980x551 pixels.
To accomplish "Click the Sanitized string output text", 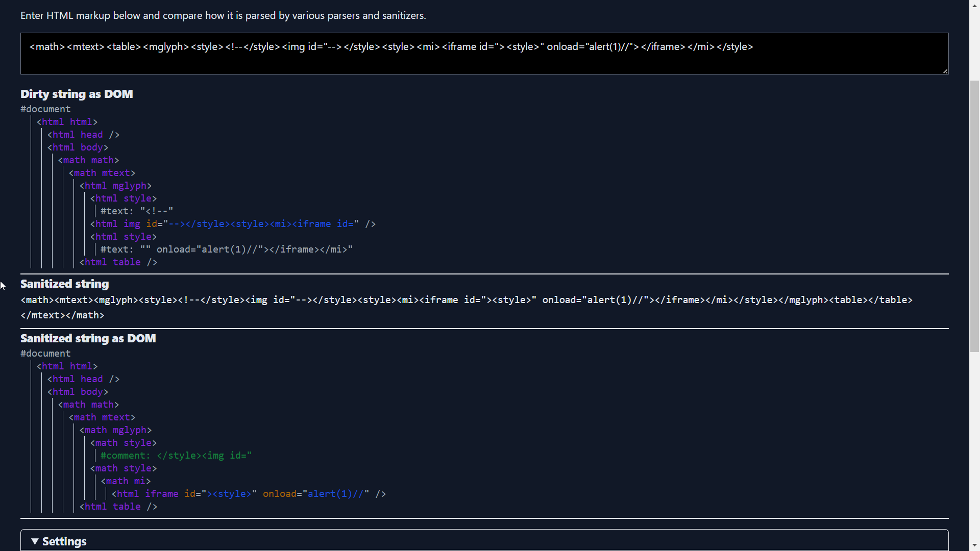I will pos(466,300).
